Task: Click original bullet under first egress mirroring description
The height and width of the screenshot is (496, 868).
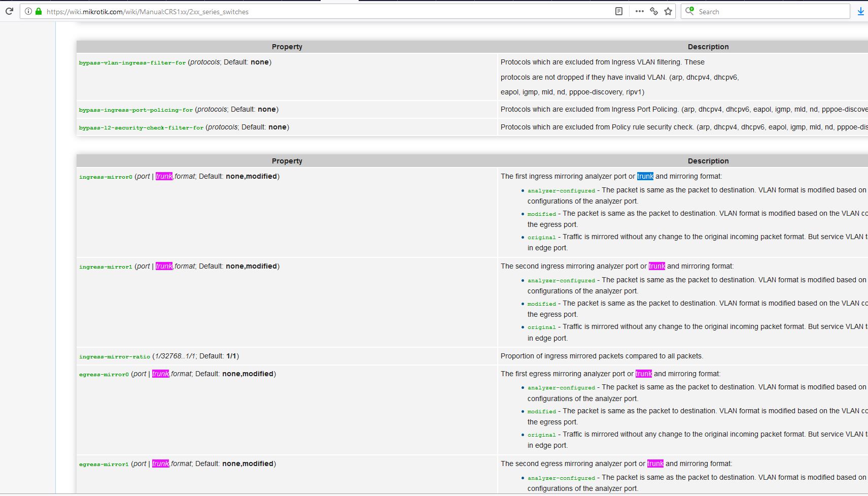Action: tap(542, 435)
